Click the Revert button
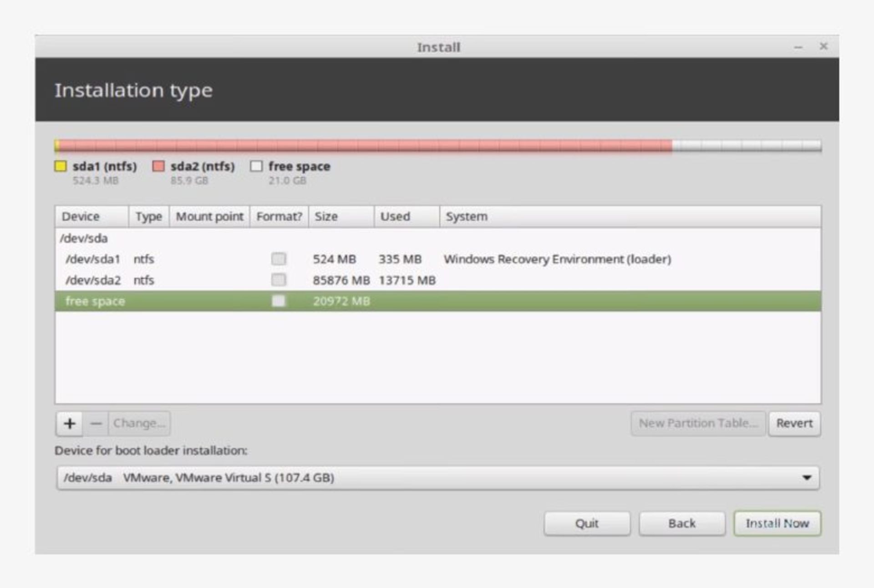Screen dimensions: 874x588 794,424
